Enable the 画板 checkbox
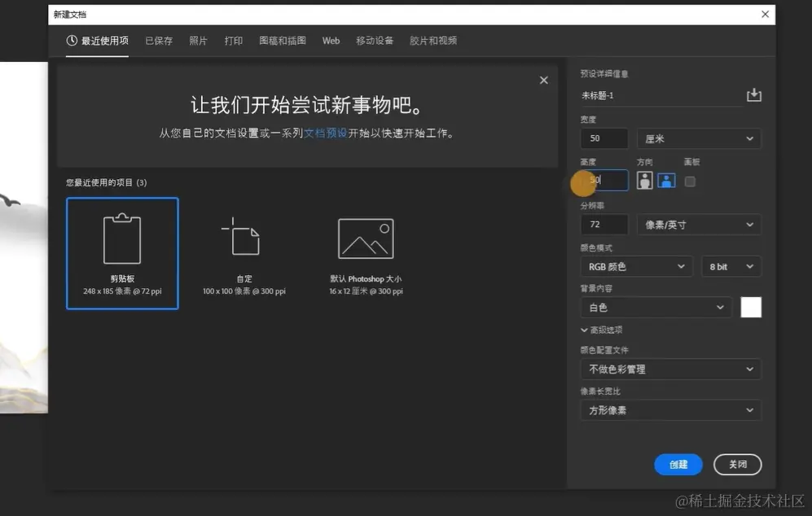Viewport: 812px width, 516px height. pyautogui.click(x=690, y=181)
